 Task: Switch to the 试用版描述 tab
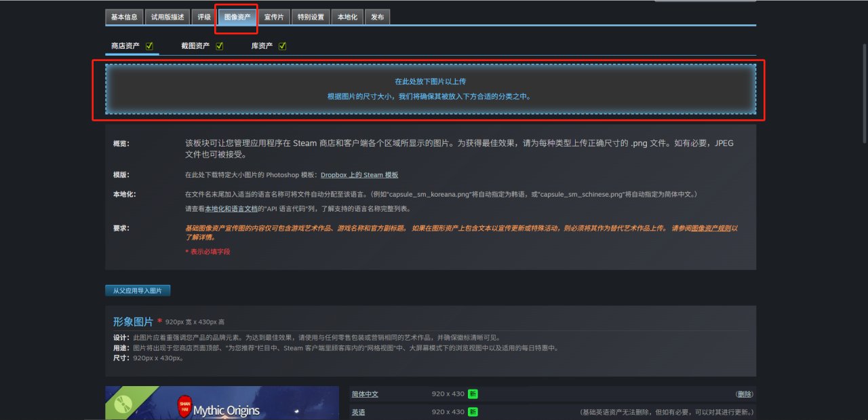tap(167, 17)
